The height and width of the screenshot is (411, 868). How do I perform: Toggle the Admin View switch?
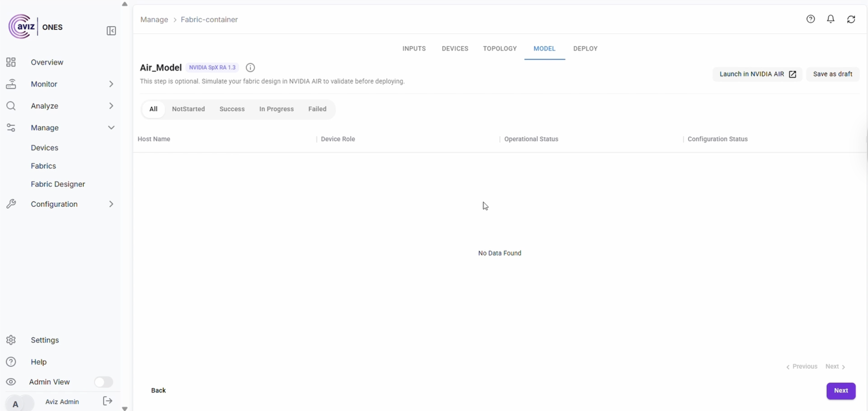click(x=103, y=382)
